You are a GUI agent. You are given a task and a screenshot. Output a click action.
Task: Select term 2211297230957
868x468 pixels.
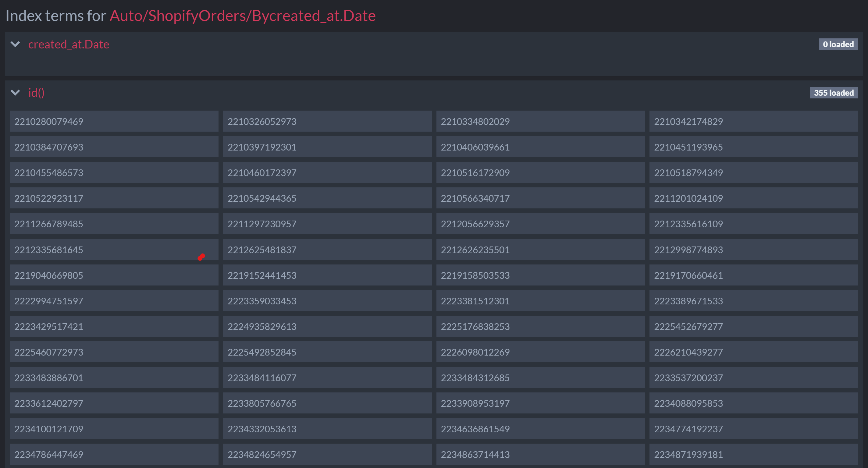[x=327, y=224]
